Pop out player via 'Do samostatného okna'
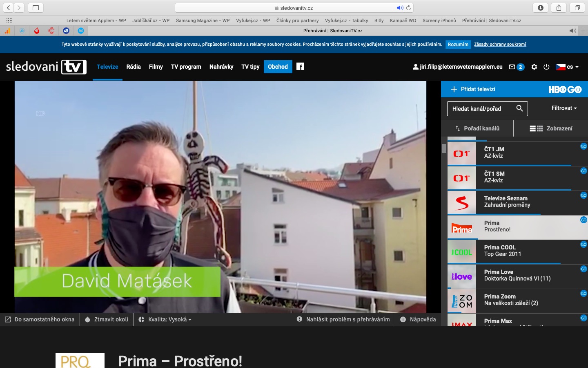The width and height of the screenshot is (588, 368). (40, 320)
